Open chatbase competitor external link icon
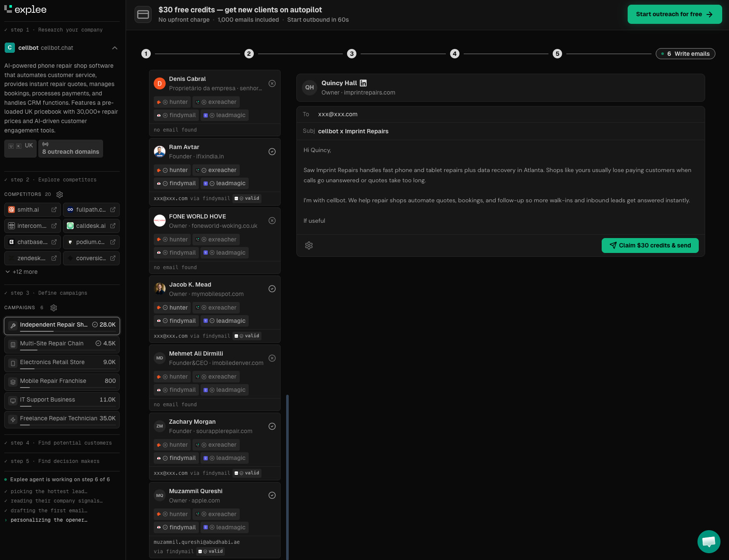 coord(54,242)
